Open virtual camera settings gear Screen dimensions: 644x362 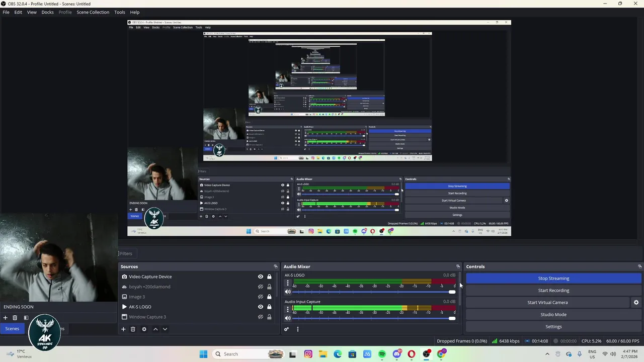(x=636, y=303)
